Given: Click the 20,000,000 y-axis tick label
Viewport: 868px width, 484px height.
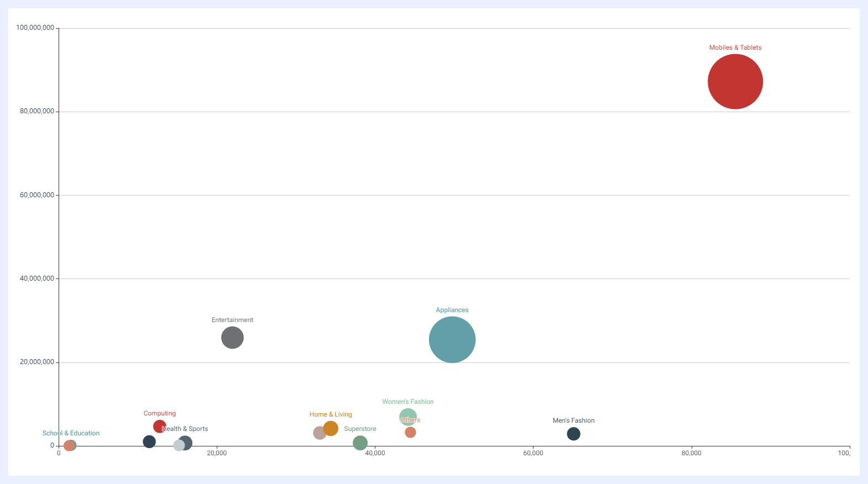Looking at the screenshot, I should pyautogui.click(x=37, y=362).
